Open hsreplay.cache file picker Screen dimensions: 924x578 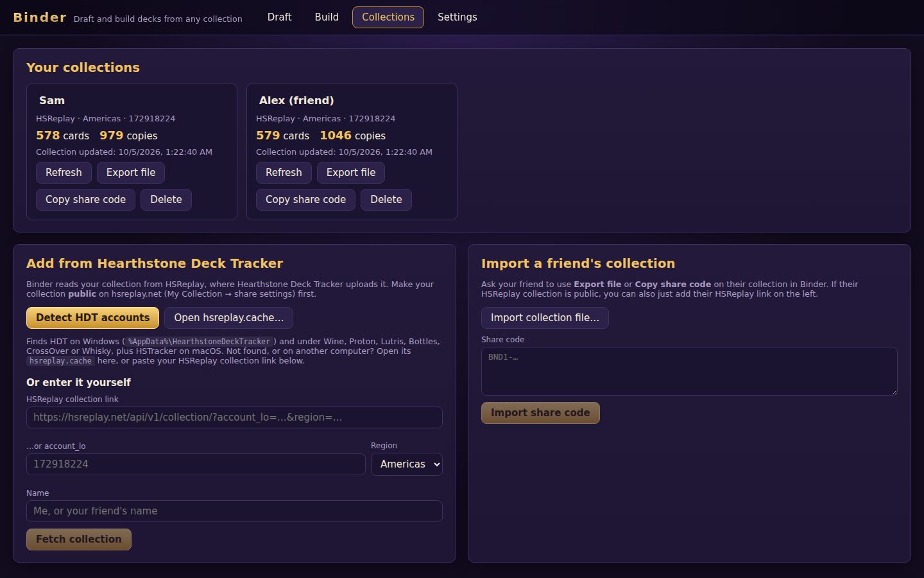(x=229, y=318)
